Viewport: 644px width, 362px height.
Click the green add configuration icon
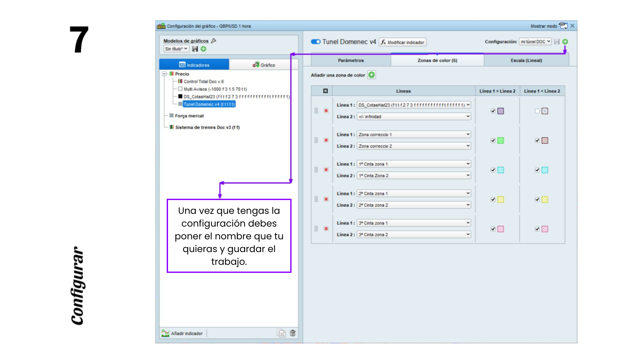[x=565, y=42]
